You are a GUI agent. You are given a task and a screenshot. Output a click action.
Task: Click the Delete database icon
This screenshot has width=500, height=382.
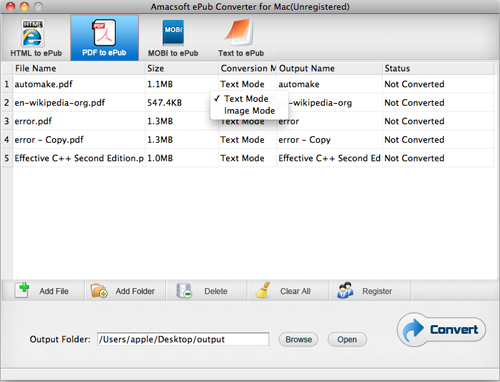pyautogui.click(x=184, y=291)
